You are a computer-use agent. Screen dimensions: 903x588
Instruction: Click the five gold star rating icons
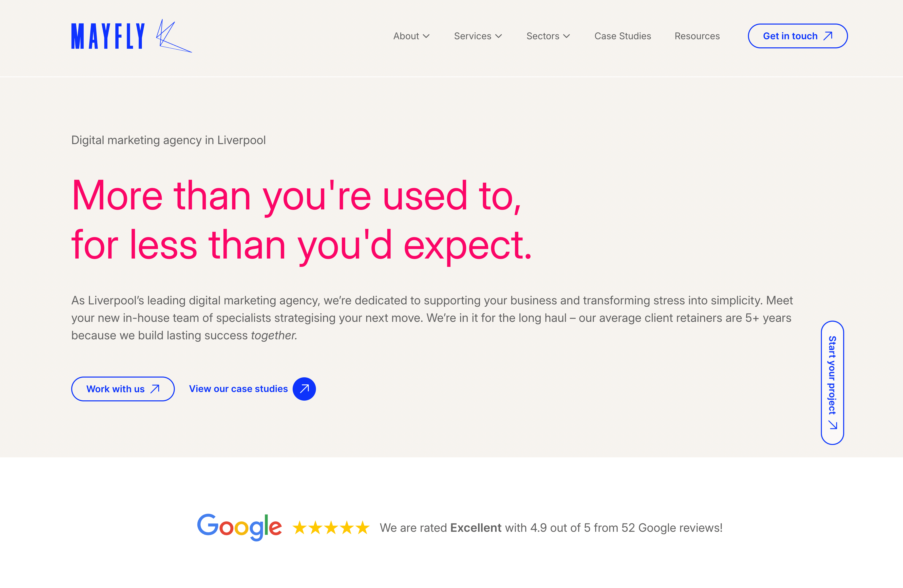(x=331, y=527)
